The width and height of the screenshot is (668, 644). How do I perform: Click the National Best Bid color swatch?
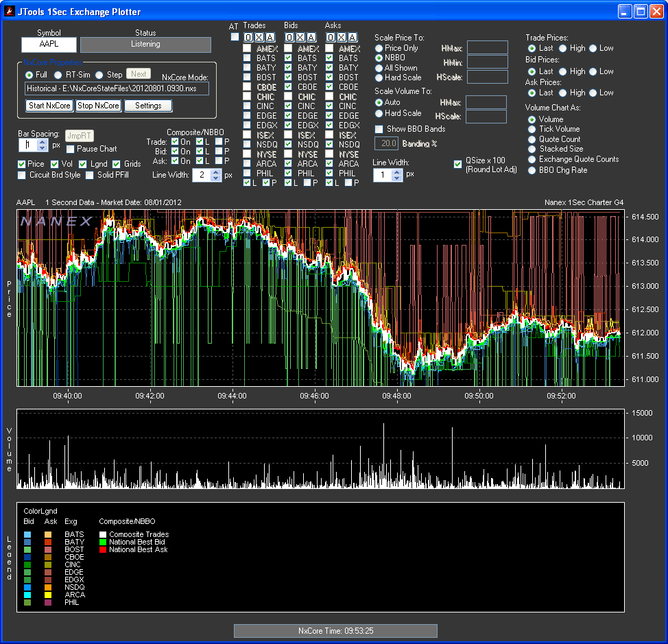click(x=103, y=542)
